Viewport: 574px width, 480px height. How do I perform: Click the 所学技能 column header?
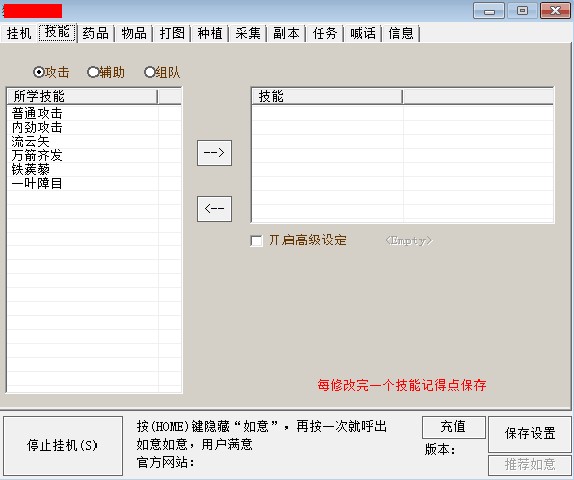click(82, 97)
